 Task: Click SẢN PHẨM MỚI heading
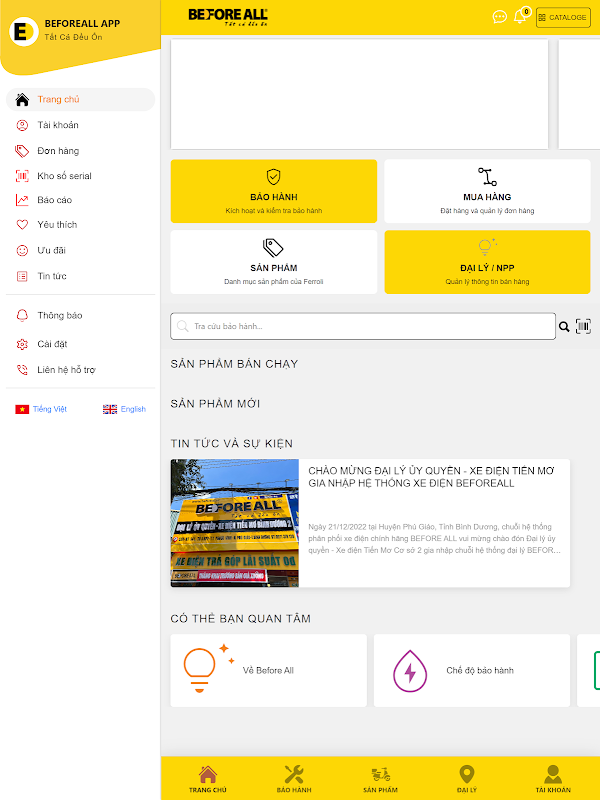coord(215,404)
